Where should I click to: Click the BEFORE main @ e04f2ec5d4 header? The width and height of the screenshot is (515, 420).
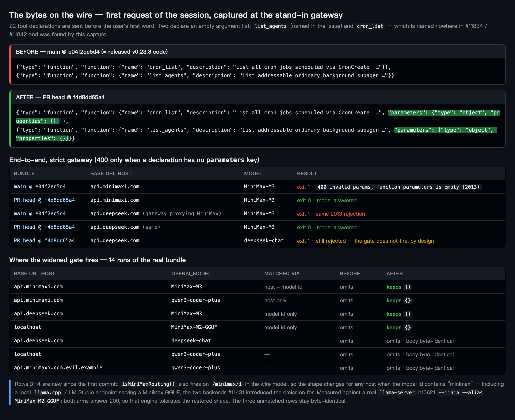click(x=92, y=52)
